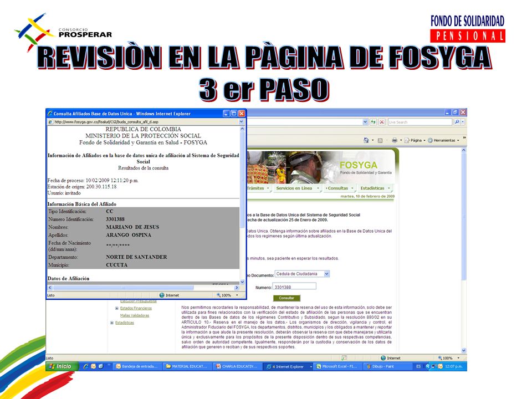Click the name MARIANO DE JESUS
The image size is (532, 399).
132,227
